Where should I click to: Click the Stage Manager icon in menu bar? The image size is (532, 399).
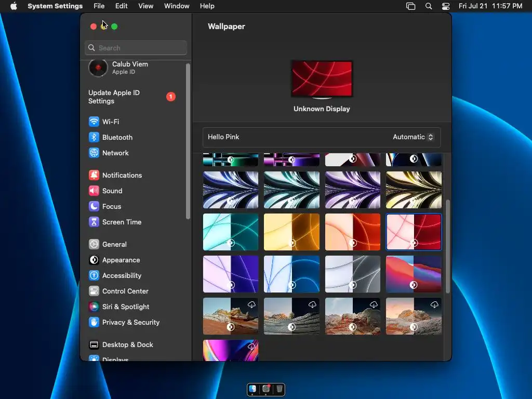click(411, 6)
